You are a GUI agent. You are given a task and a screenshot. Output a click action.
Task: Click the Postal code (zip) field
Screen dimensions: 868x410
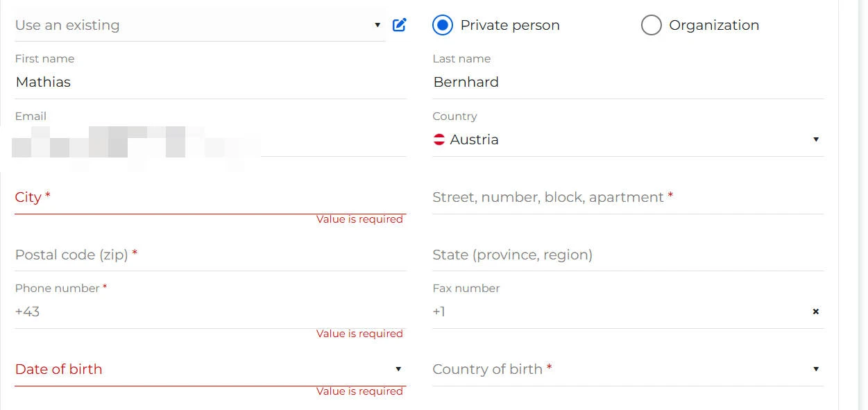[x=208, y=255]
